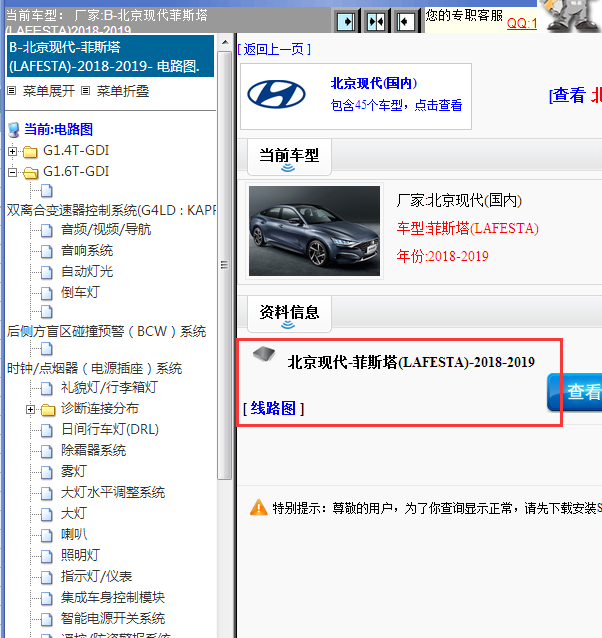The image size is (602, 638).
Task: Open 时钟/点烟器 (电源插座) 系统
Action: tap(94, 368)
